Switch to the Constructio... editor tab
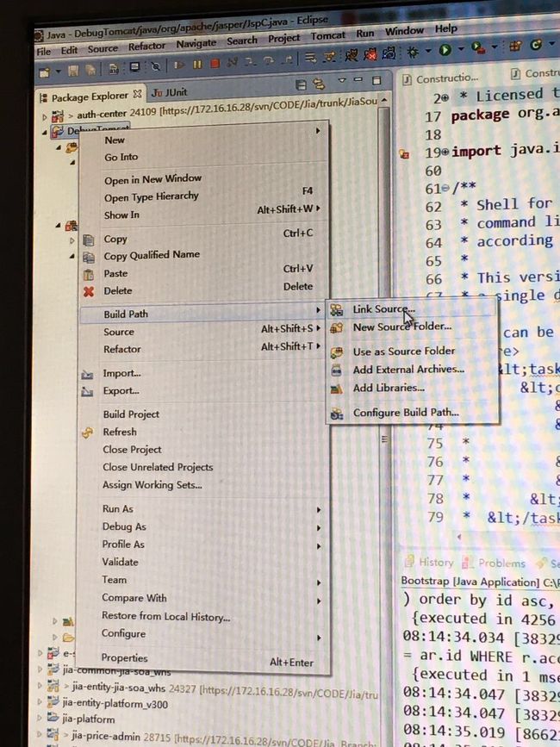The height and width of the screenshot is (747, 560). coord(440,78)
